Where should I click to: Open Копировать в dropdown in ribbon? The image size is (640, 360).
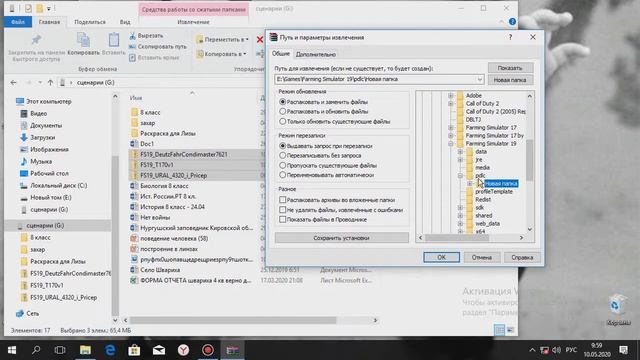click(222, 54)
